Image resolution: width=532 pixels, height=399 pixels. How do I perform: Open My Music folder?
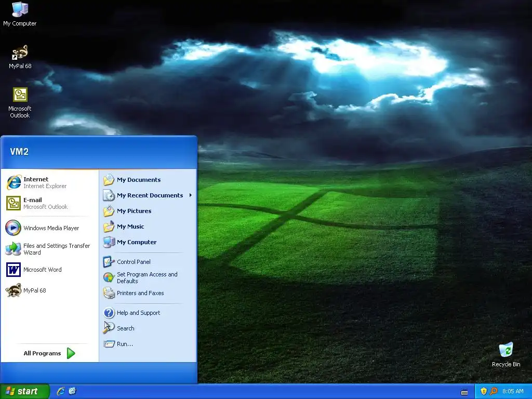coord(148,227)
